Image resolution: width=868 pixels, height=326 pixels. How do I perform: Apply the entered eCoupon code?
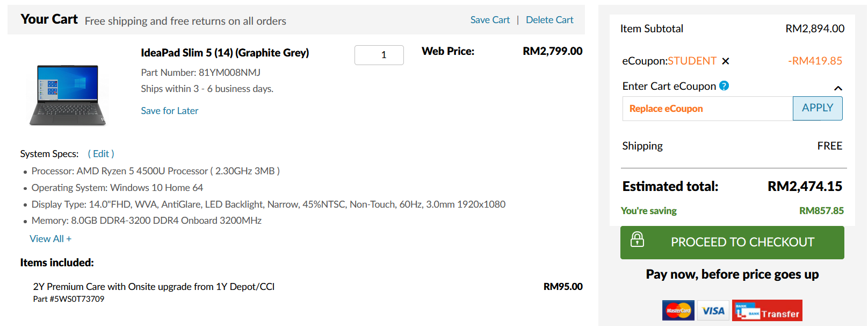818,109
